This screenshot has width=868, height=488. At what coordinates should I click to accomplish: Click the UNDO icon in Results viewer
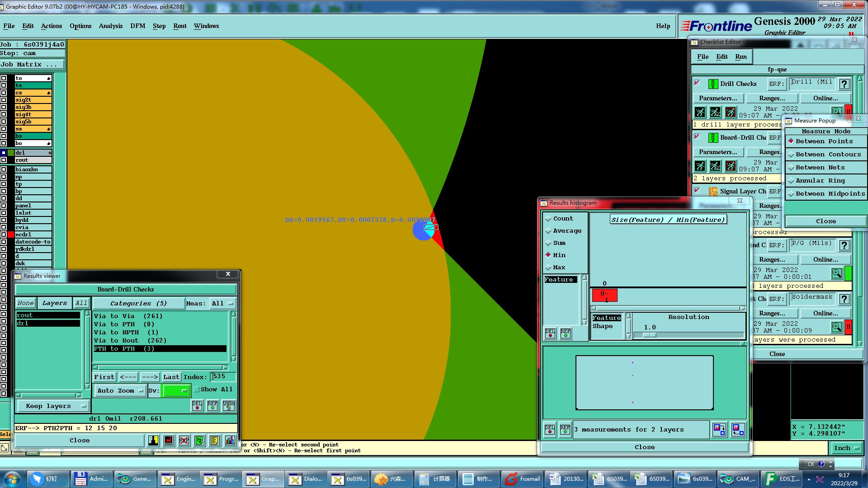[229, 406]
